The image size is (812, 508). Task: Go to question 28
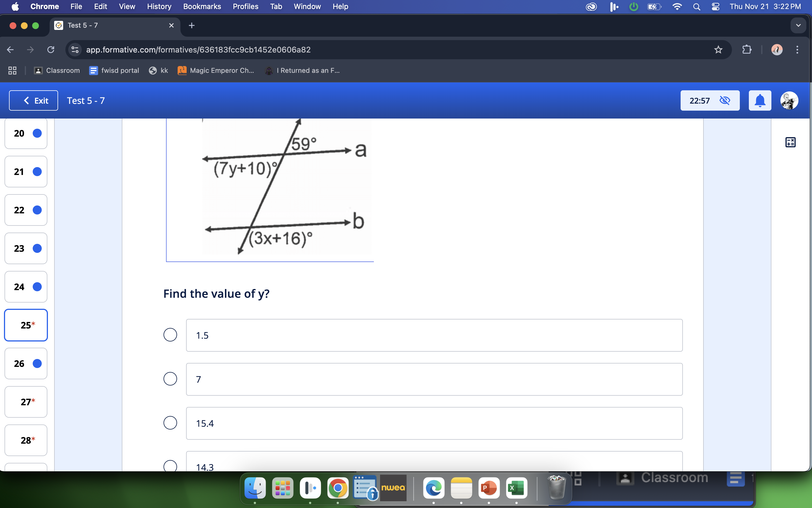point(26,440)
